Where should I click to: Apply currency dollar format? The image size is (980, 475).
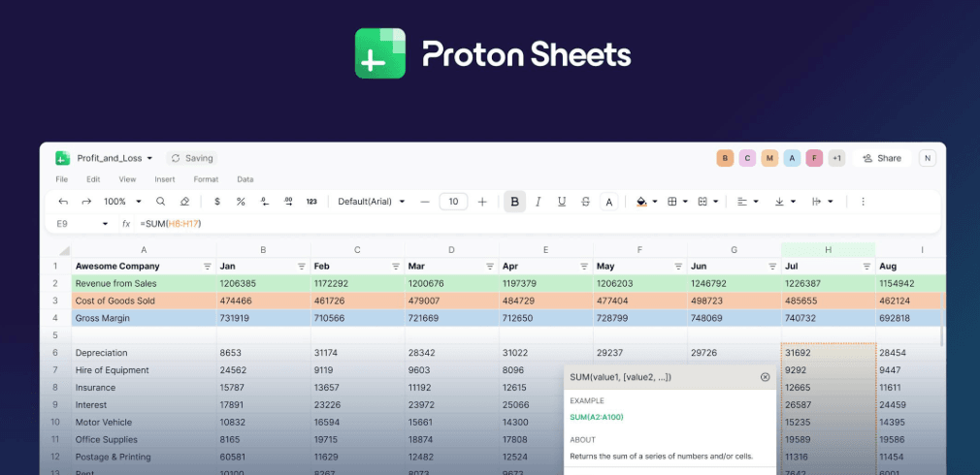click(x=217, y=202)
